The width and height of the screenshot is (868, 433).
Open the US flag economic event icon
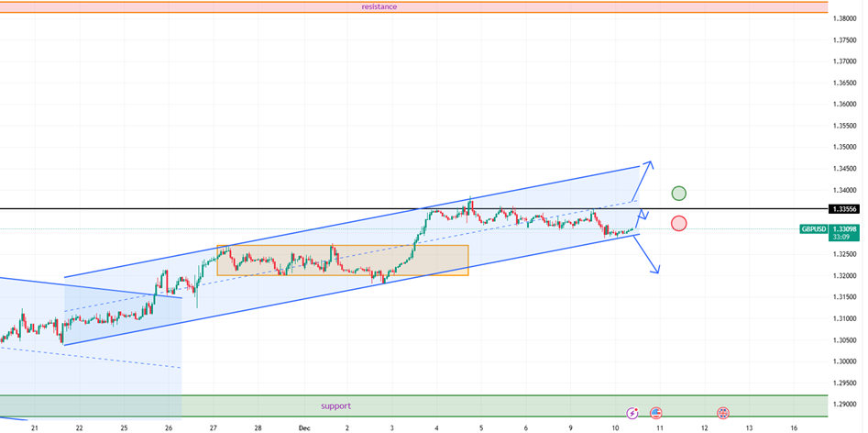tap(656, 414)
